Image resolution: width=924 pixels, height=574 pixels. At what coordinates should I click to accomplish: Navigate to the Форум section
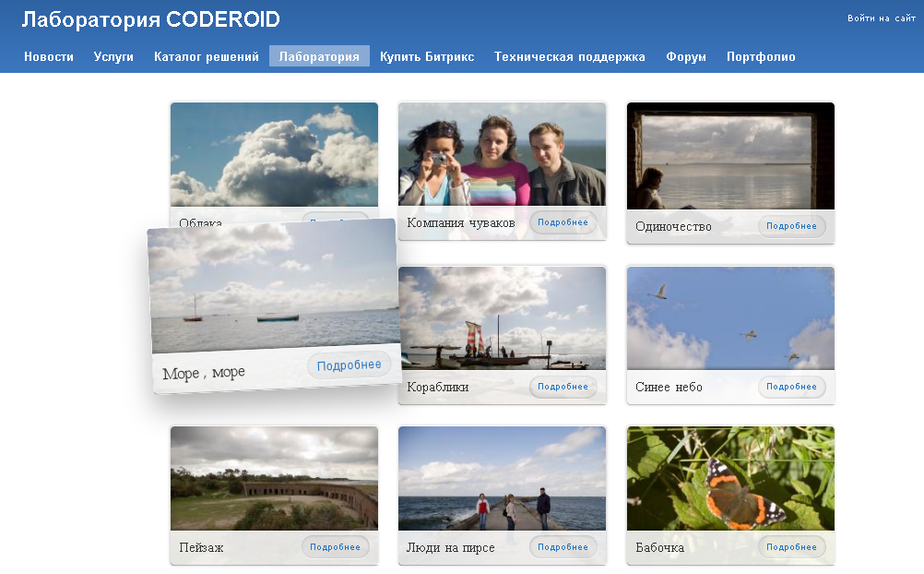686,56
